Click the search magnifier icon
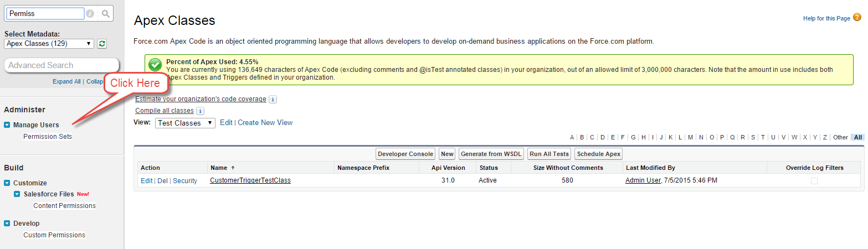Image resolution: width=868 pixels, height=249 pixels. pyautogui.click(x=106, y=13)
